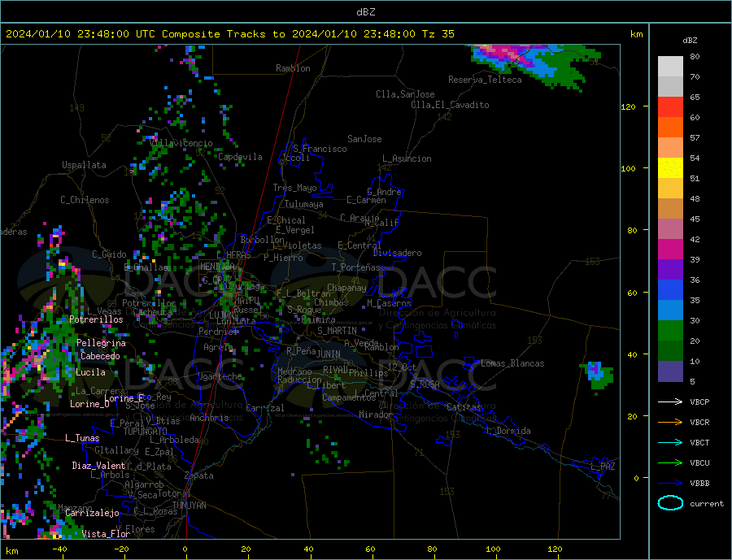
Task: Click the Villavicencio map label
Action: (x=181, y=143)
